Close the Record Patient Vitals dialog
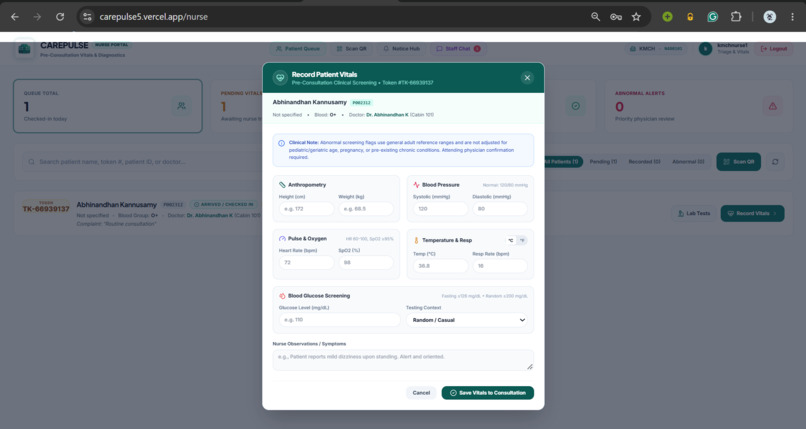 pyautogui.click(x=527, y=78)
